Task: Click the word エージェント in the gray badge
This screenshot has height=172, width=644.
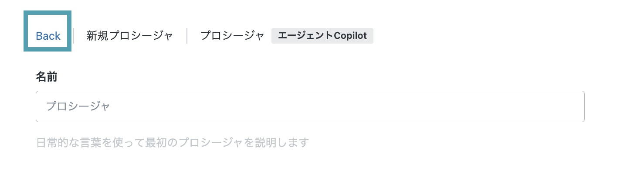Action: (305, 36)
